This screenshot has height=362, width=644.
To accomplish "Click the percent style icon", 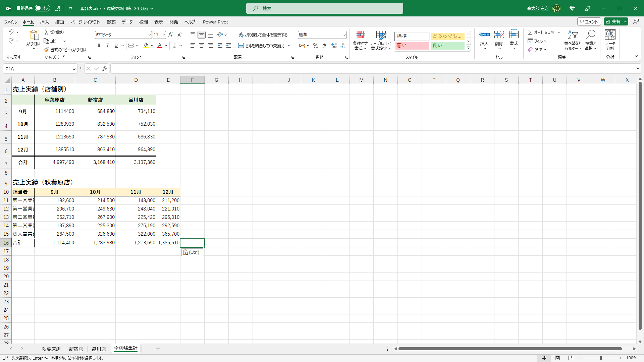I will click(315, 46).
